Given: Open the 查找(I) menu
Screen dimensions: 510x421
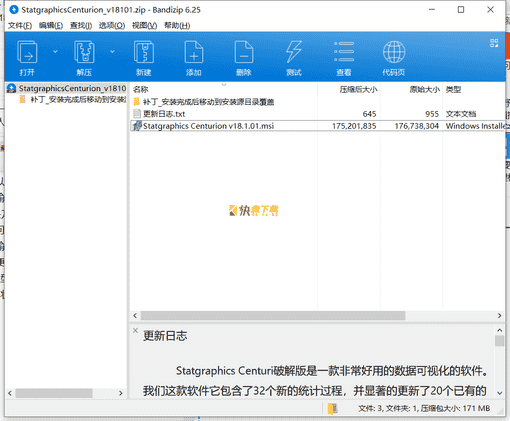Looking at the screenshot, I should click(x=81, y=25).
